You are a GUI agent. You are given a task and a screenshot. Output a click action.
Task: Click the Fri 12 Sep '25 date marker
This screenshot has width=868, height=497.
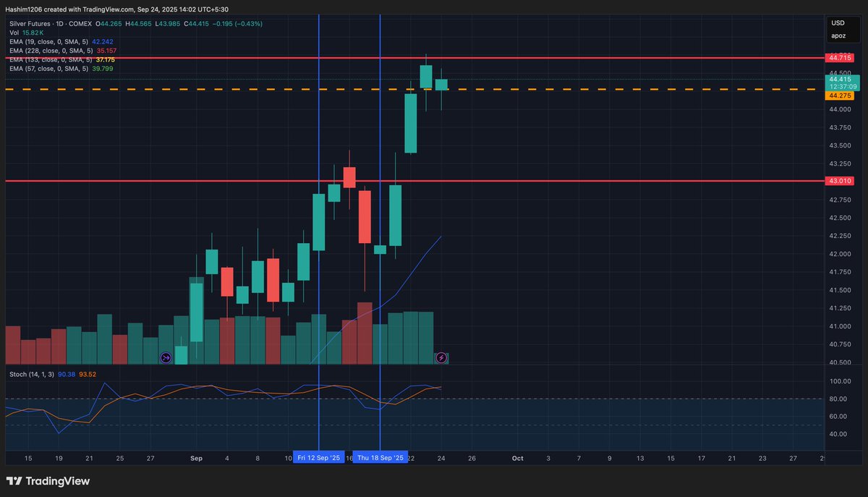point(319,458)
